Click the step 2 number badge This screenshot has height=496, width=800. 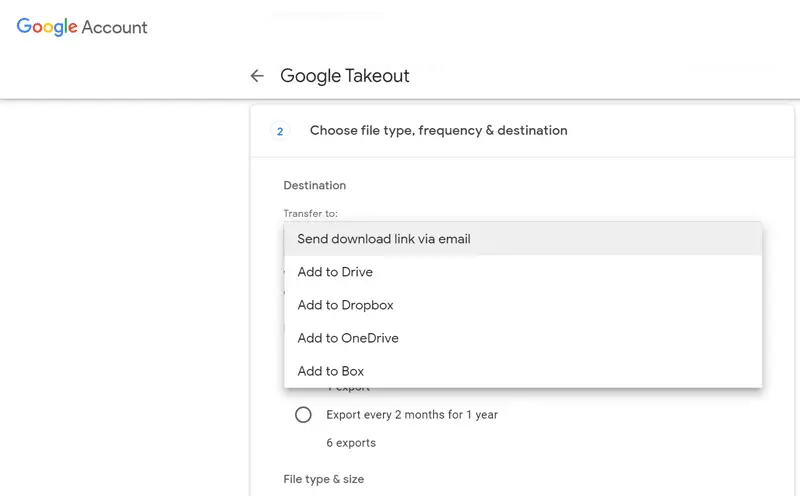click(x=280, y=131)
